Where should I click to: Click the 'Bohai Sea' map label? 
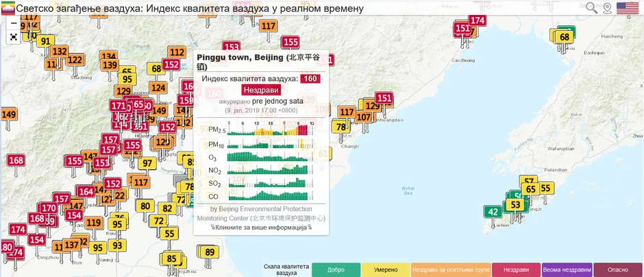[408, 191]
